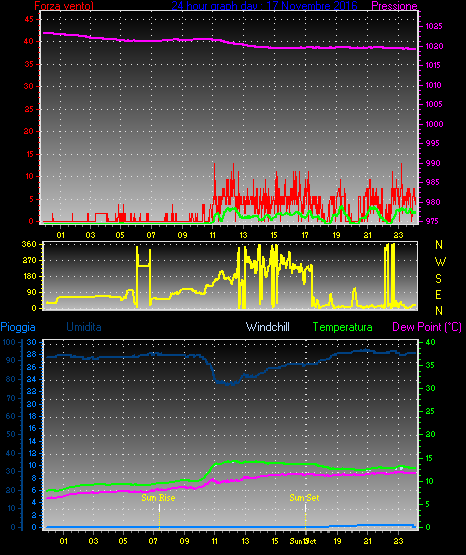
Task: Click the 1000 value on the pressure axis
Action: [x=434, y=124]
